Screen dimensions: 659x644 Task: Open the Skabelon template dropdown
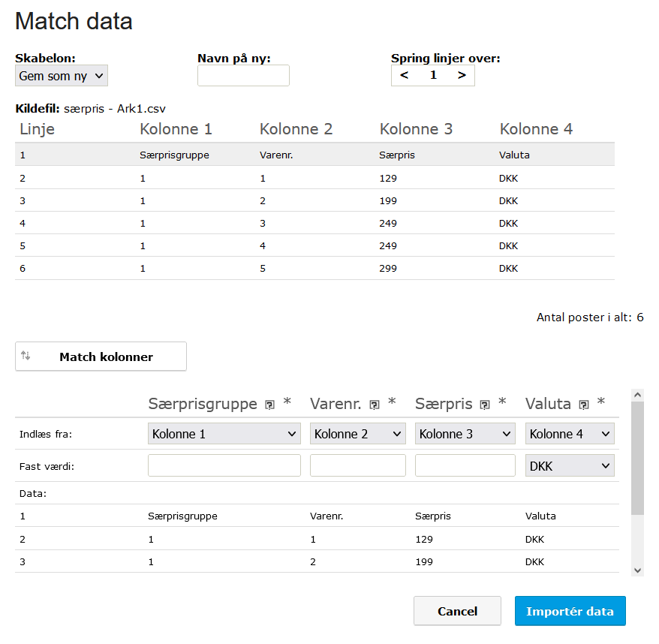click(x=62, y=76)
